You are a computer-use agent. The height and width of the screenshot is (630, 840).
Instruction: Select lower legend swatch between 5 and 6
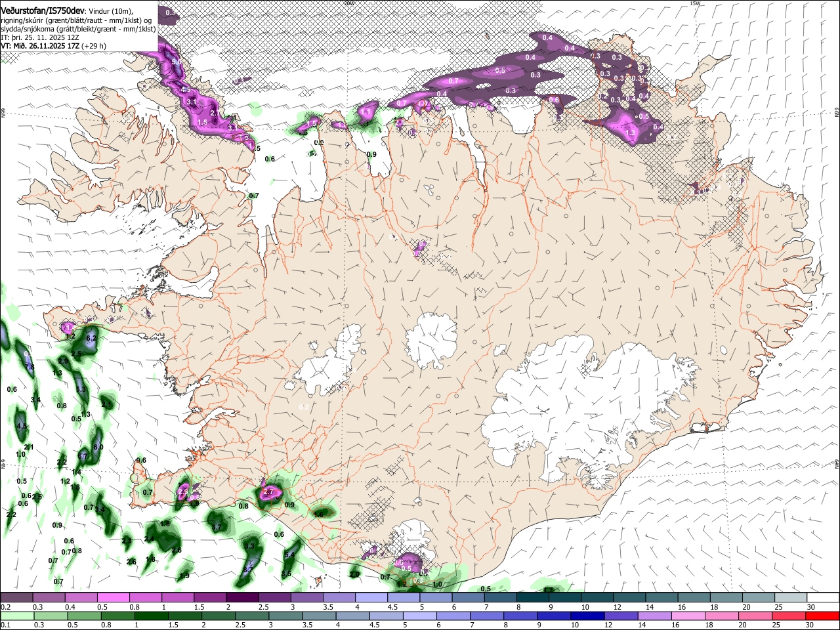420,616
